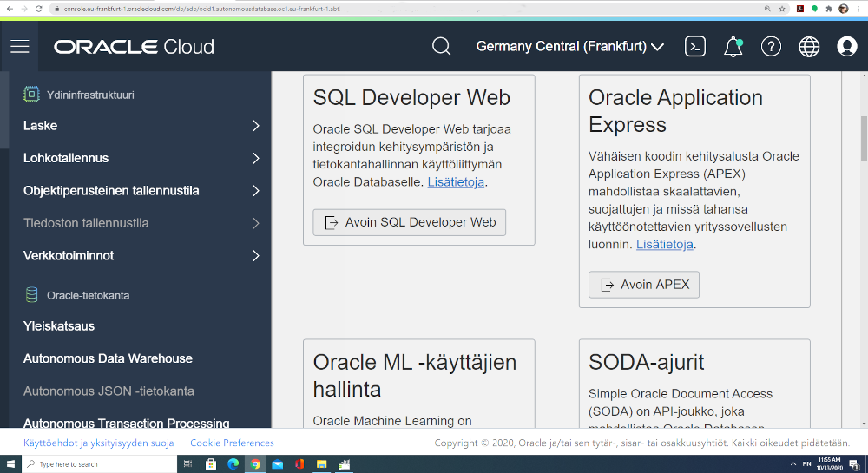This screenshot has height=473, width=868.
Task: Select Yleiskatsaus in sidebar
Action: 59,326
